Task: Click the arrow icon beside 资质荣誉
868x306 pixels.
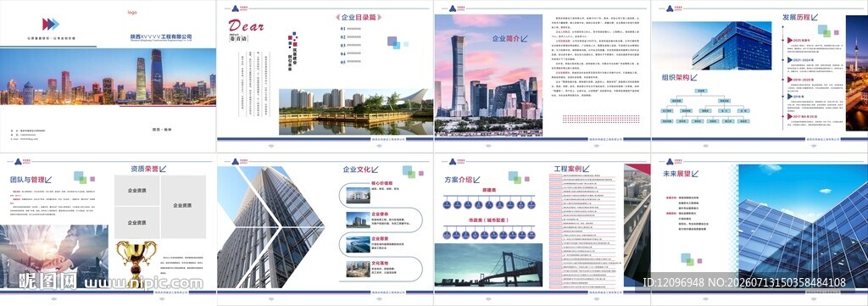Action: (163, 169)
